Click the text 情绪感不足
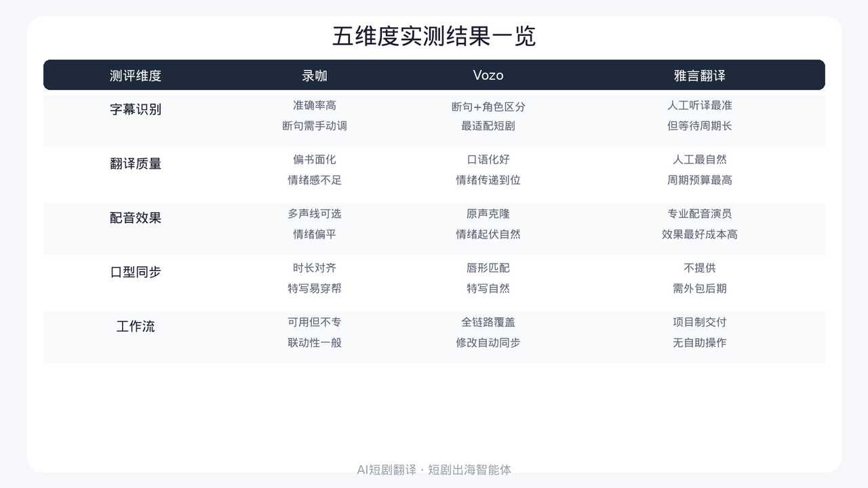Viewport: 868px width, 488px height. (x=315, y=180)
